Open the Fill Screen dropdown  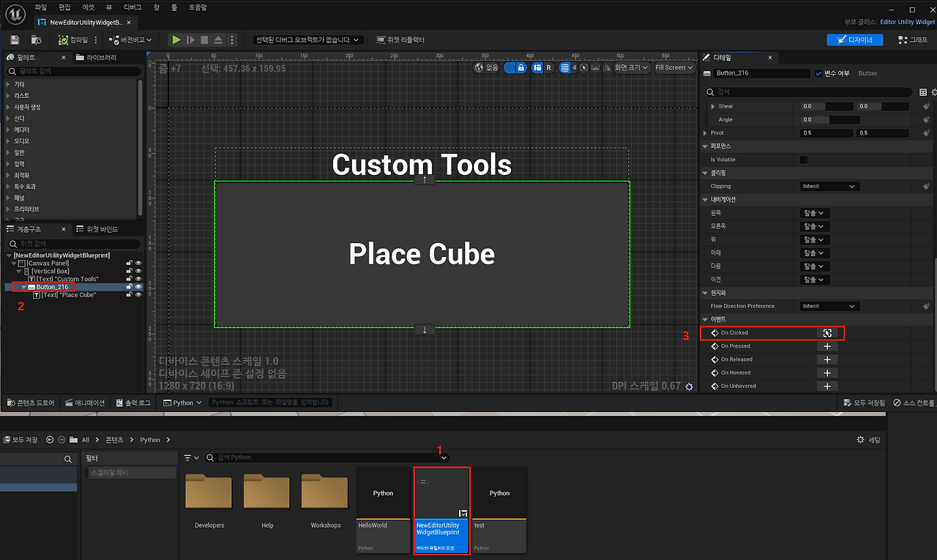point(673,67)
